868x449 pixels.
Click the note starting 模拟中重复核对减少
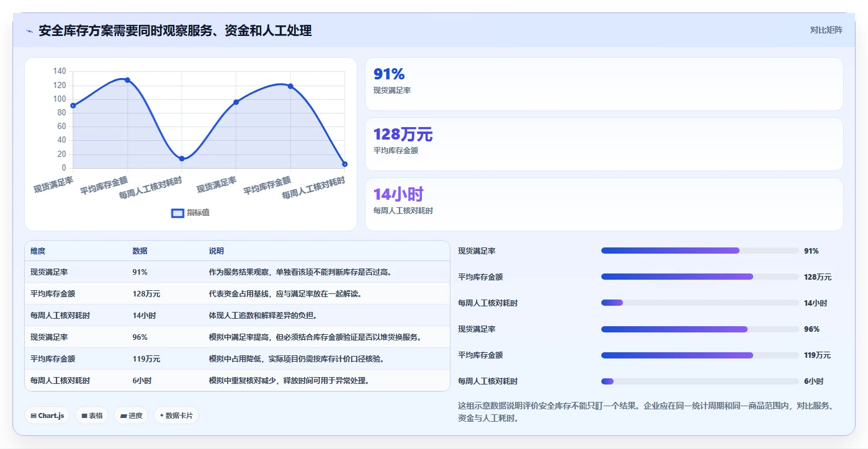tap(289, 380)
